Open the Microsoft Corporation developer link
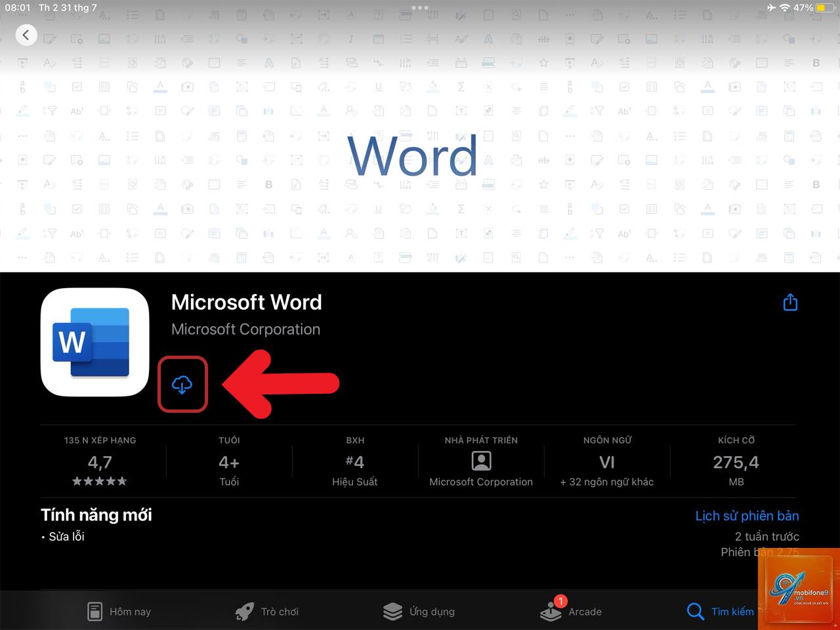This screenshot has height=630, width=840. click(245, 329)
